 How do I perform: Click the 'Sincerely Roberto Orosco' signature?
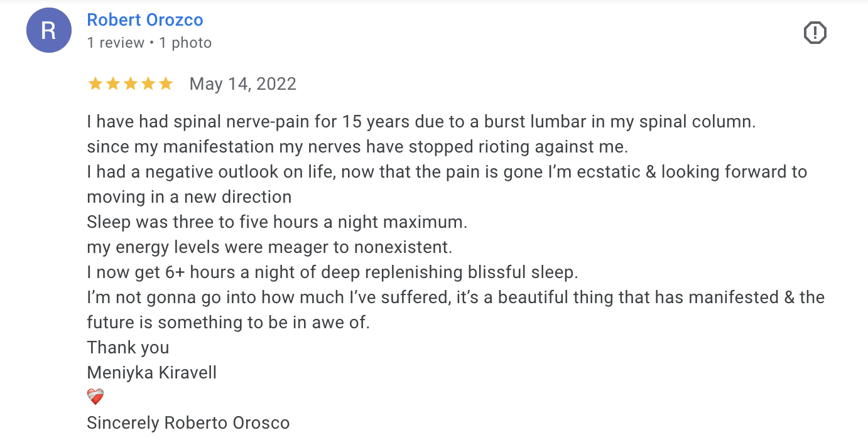tap(188, 422)
